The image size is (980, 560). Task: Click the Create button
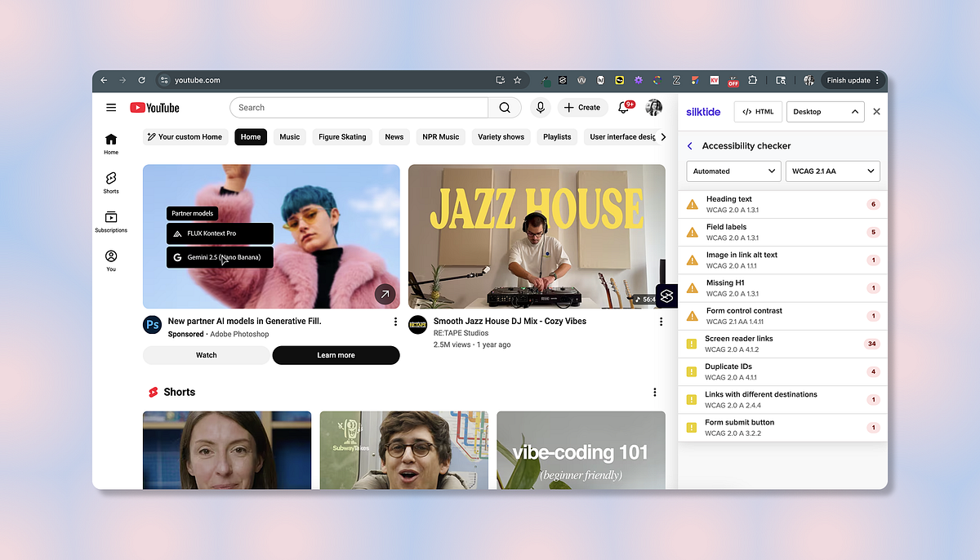pos(582,108)
